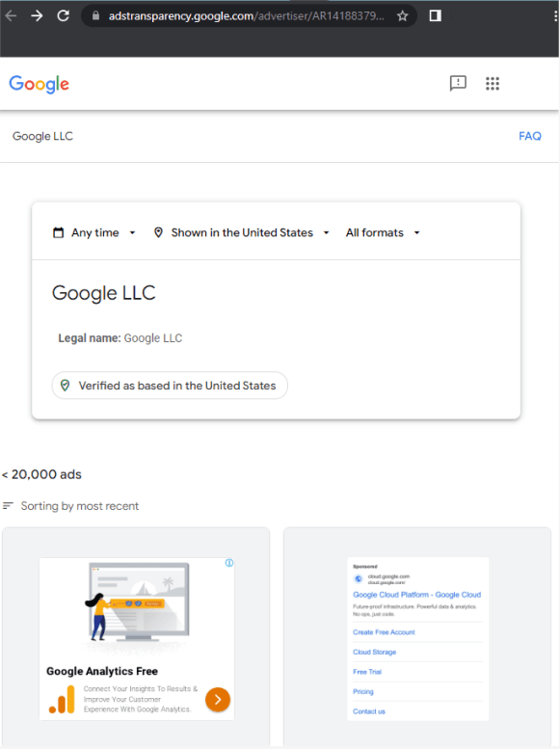The width and height of the screenshot is (560, 749).
Task: Click the Pricing sitelink
Action: tap(363, 692)
